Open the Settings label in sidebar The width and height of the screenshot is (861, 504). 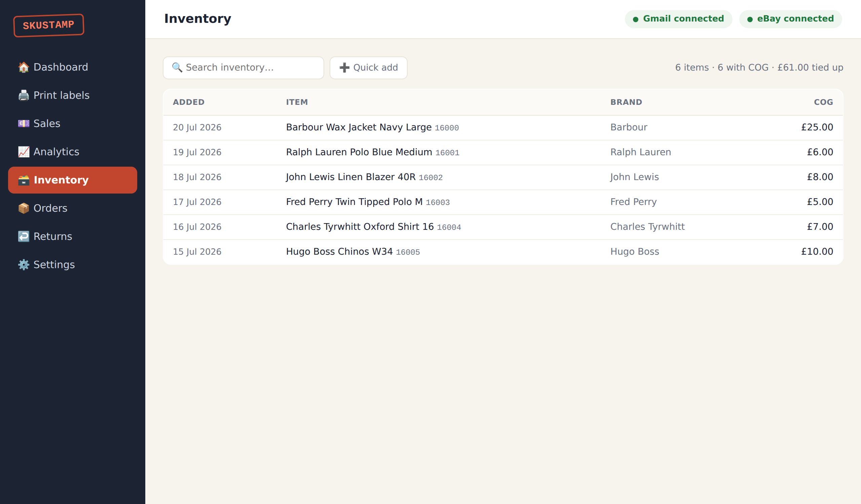54,265
